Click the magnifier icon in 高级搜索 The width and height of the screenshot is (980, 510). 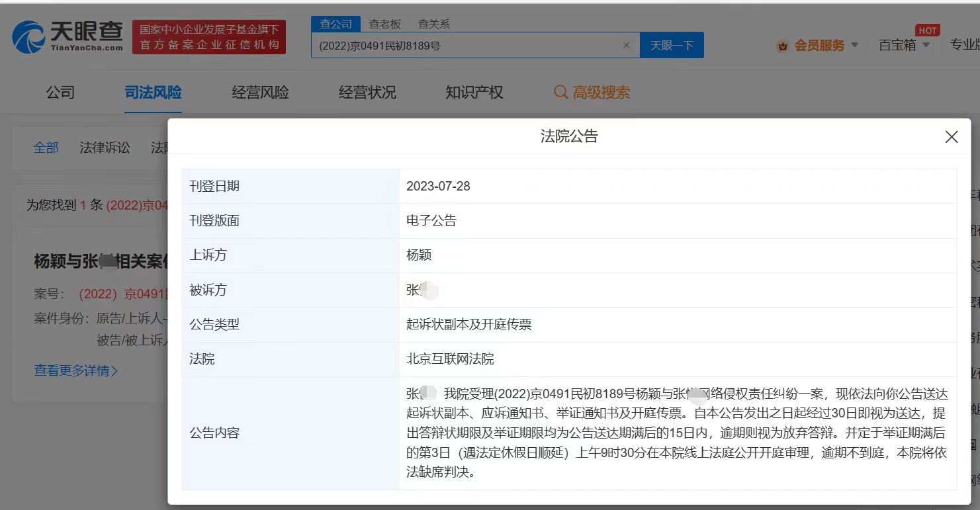[x=560, y=93]
